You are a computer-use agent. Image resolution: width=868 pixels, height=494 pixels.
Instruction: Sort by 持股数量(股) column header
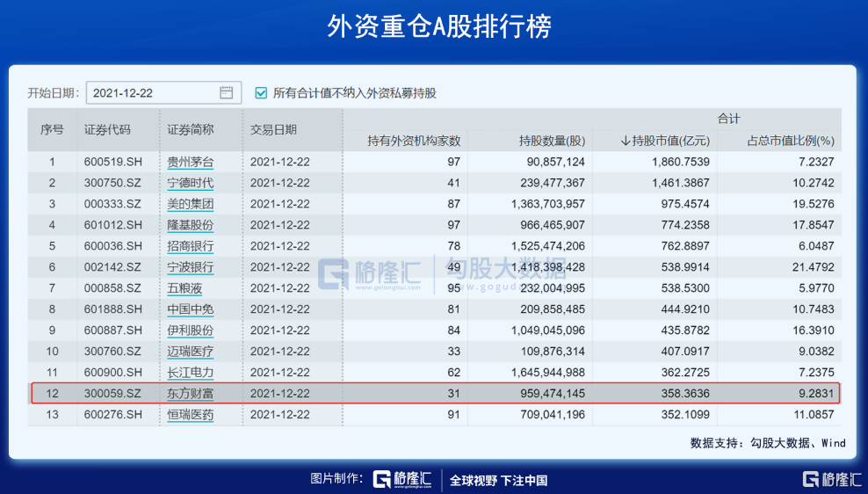point(552,141)
